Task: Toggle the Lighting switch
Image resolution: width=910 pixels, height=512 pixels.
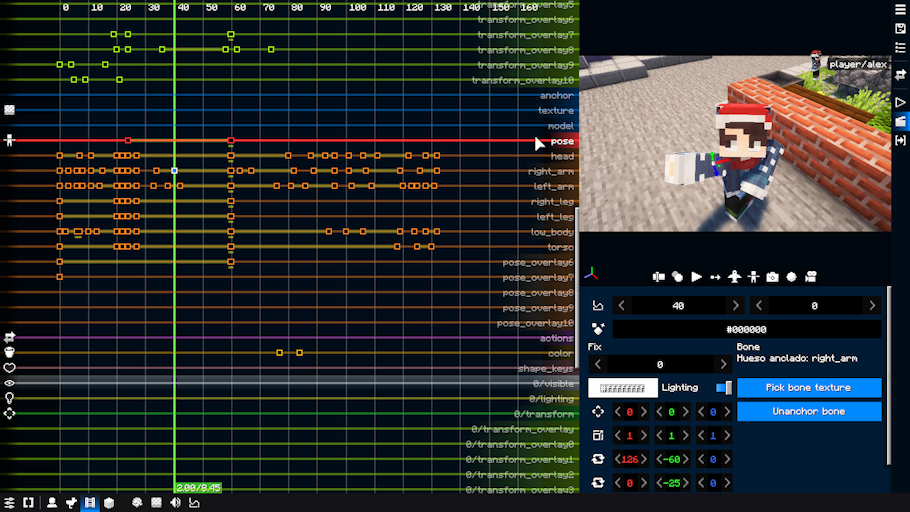Action: (x=723, y=388)
